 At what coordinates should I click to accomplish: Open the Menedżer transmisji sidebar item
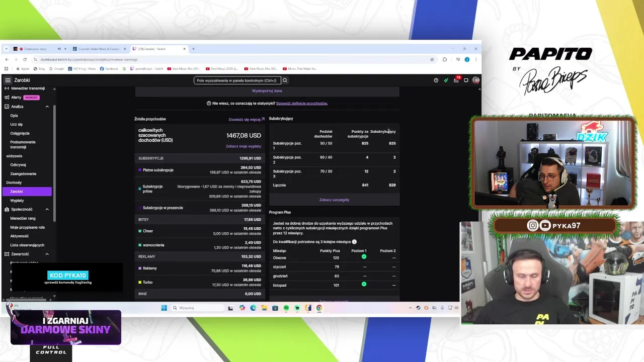(x=28, y=88)
